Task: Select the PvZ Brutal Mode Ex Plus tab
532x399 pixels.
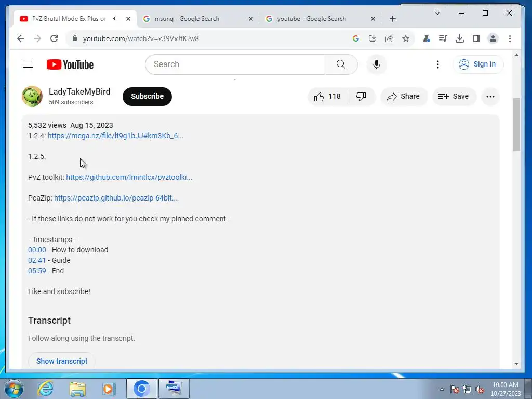Action: pos(69,19)
